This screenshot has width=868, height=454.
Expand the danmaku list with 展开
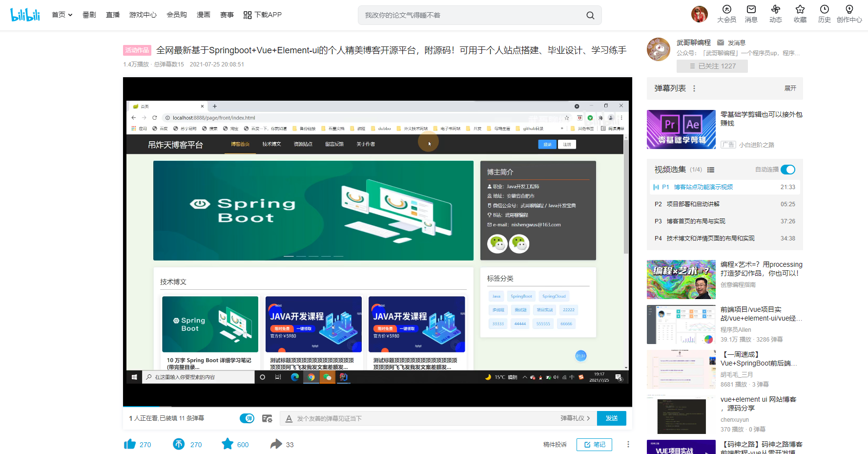(x=790, y=88)
